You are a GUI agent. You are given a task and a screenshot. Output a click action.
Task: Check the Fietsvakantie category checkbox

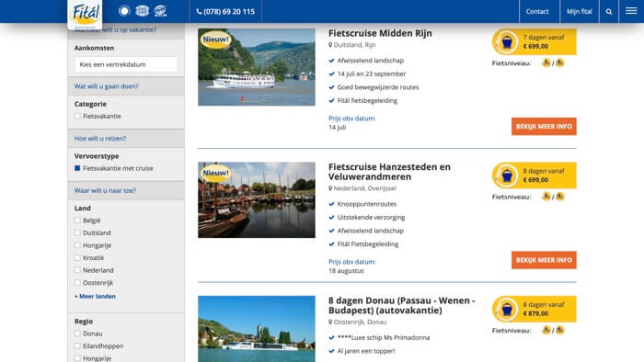click(77, 116)
